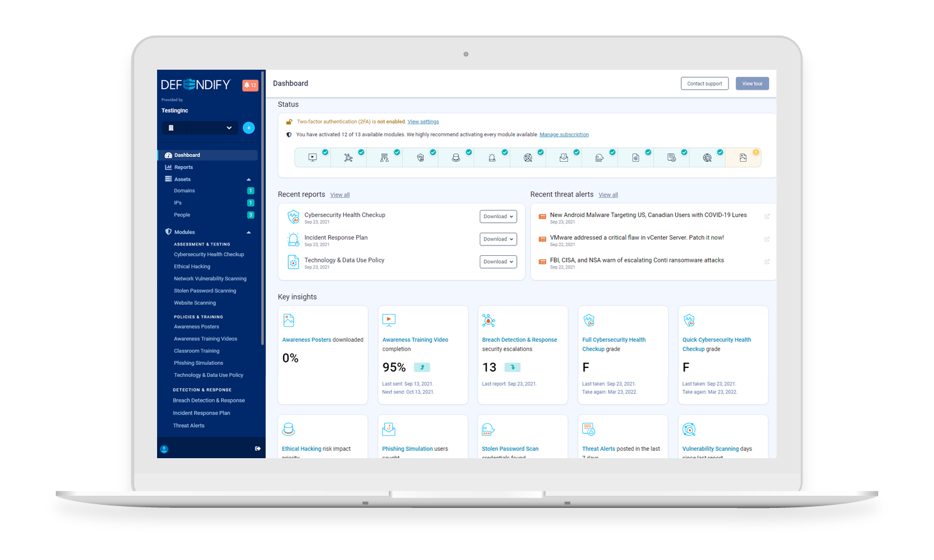Open external link for the Conti ransomware alert

(767, 262)
